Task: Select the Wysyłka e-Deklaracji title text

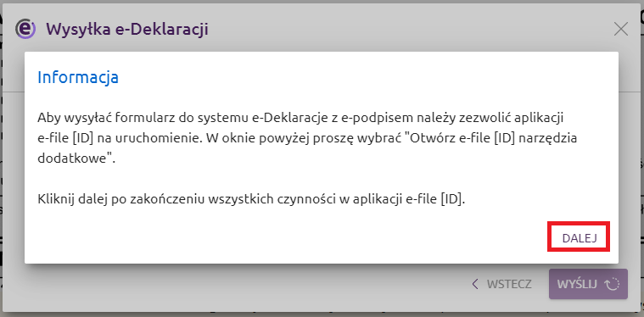Action: 127,30
